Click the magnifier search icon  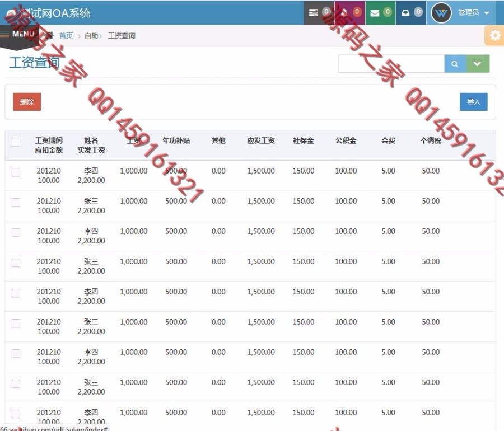point(455,63)
